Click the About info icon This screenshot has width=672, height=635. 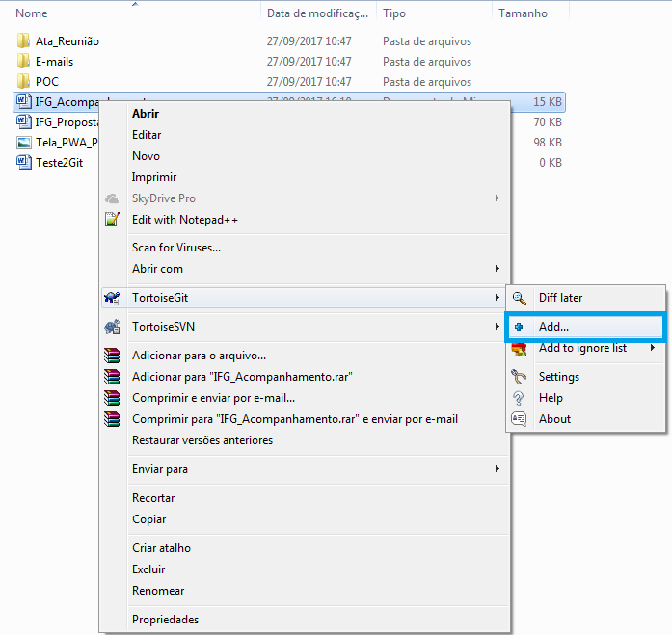pyautogui.click(x=520, y=419)
